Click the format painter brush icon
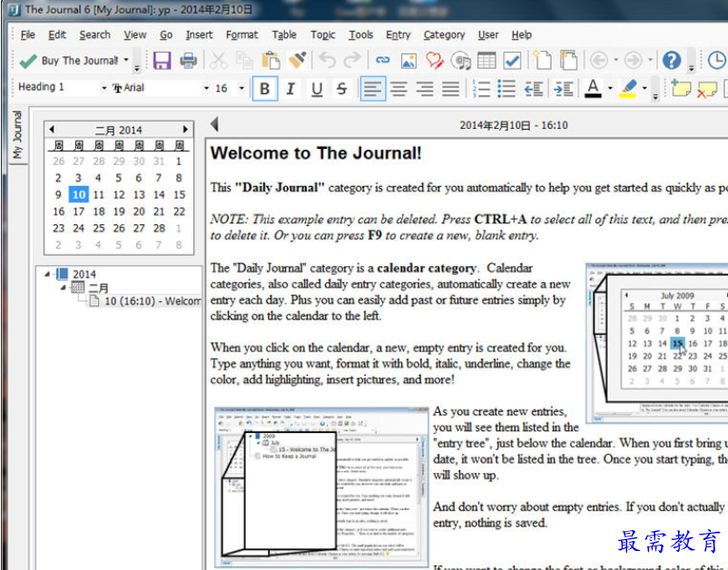 pyautogui.click(x=297, y=60)
